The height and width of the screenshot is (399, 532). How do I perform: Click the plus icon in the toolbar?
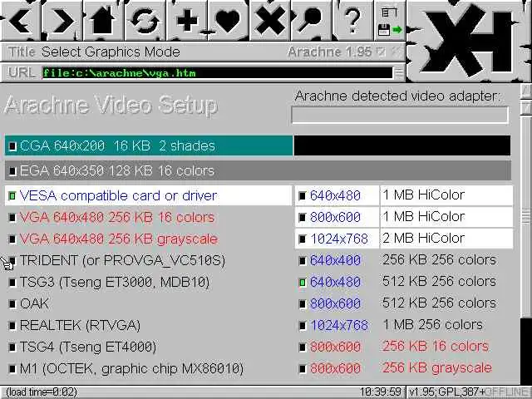187,21
